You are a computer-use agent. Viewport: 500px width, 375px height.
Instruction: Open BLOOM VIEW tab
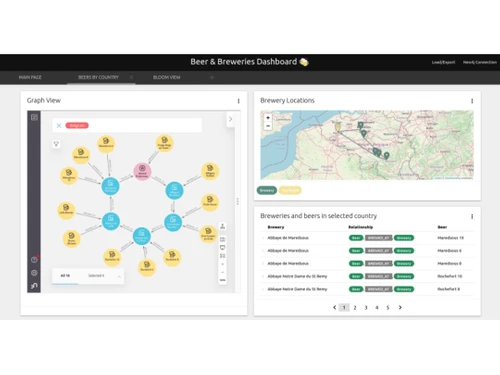(167, 77)
